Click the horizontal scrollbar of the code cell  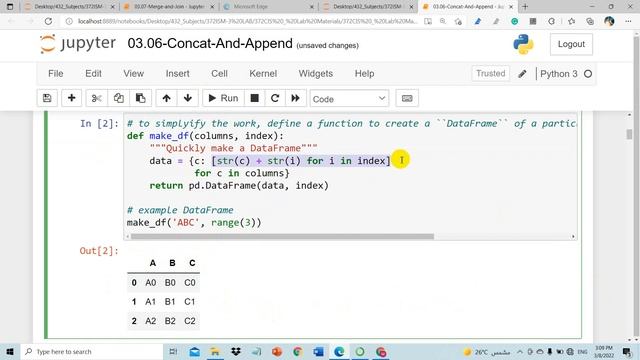282,236
